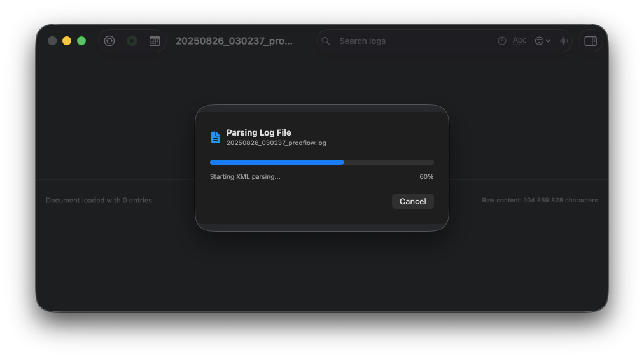The image size is (644, 359).
Task: Open the calendar date picker icon
Action: pos(155,41)
